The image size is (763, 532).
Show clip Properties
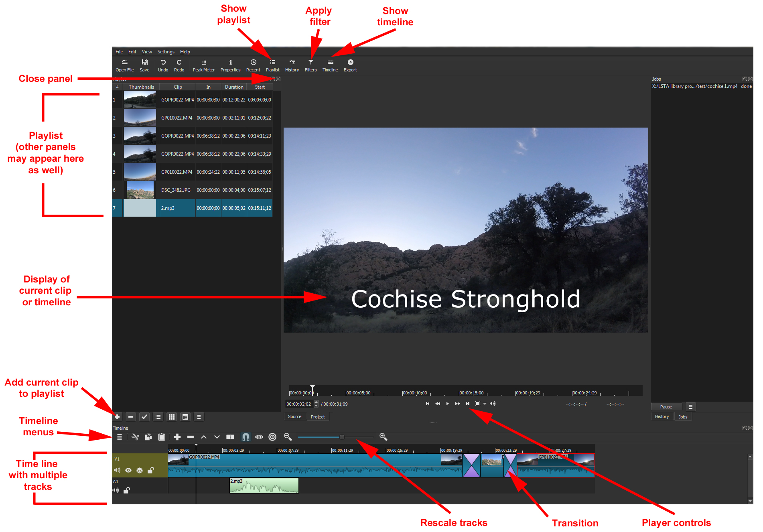[x=230, y=65]
